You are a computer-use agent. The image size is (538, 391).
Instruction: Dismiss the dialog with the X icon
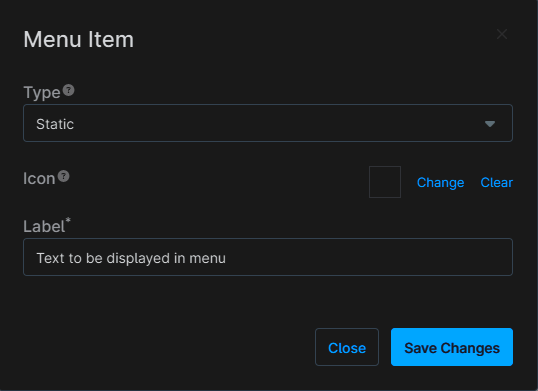502,34
